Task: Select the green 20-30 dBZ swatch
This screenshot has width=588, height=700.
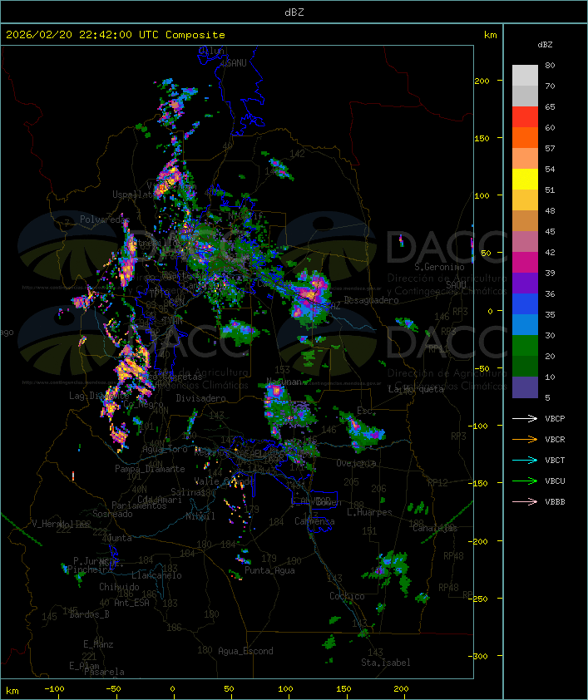Action: (525, 345)
